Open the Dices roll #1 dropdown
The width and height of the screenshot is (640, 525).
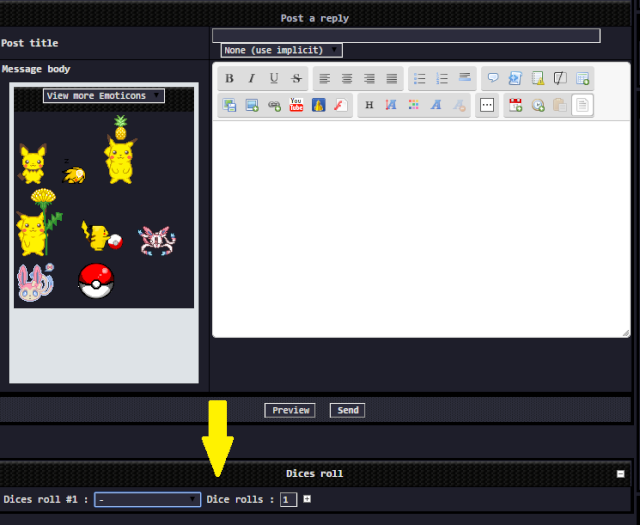click(147, 500)
